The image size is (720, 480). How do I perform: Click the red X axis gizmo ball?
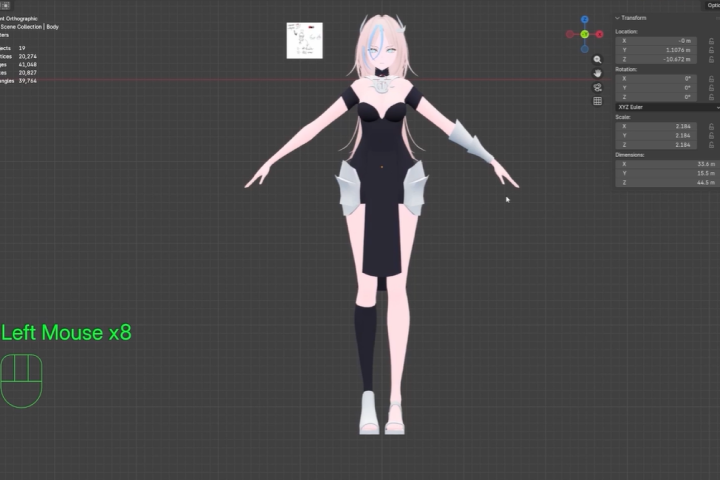point(599,34)
